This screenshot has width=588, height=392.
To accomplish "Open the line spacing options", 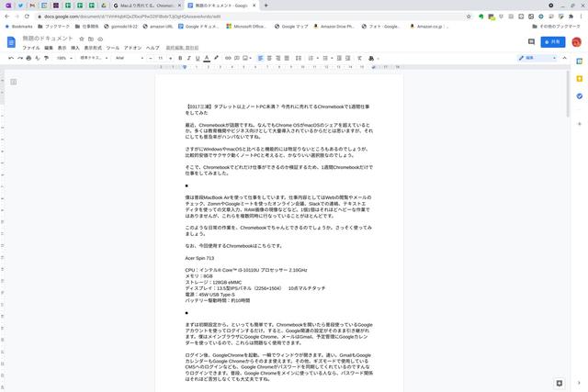I will [x=299, y=58].
